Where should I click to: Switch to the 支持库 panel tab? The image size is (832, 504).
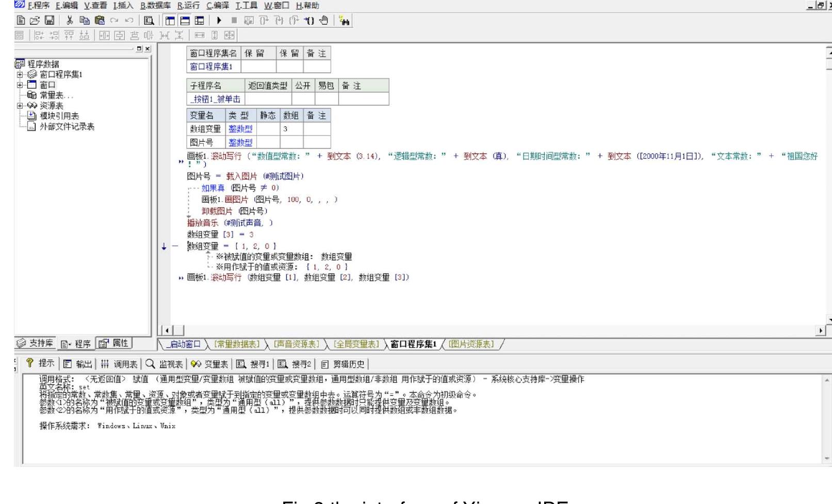(x=35, y=343)
